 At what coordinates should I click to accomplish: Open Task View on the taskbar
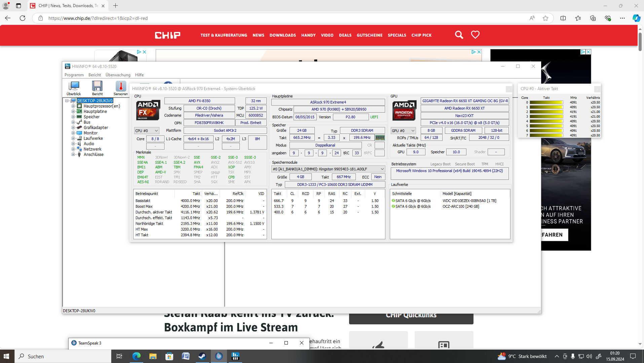click(x=119, y=356)
